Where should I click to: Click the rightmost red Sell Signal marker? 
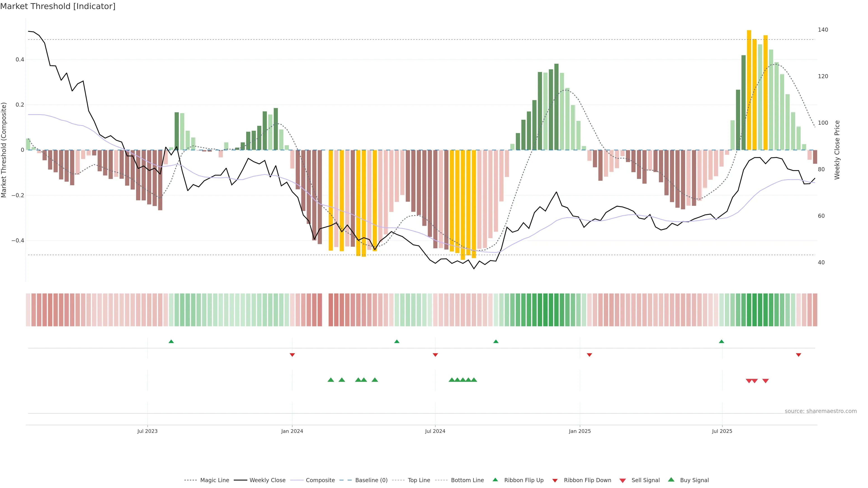click(x=765, y=381)
